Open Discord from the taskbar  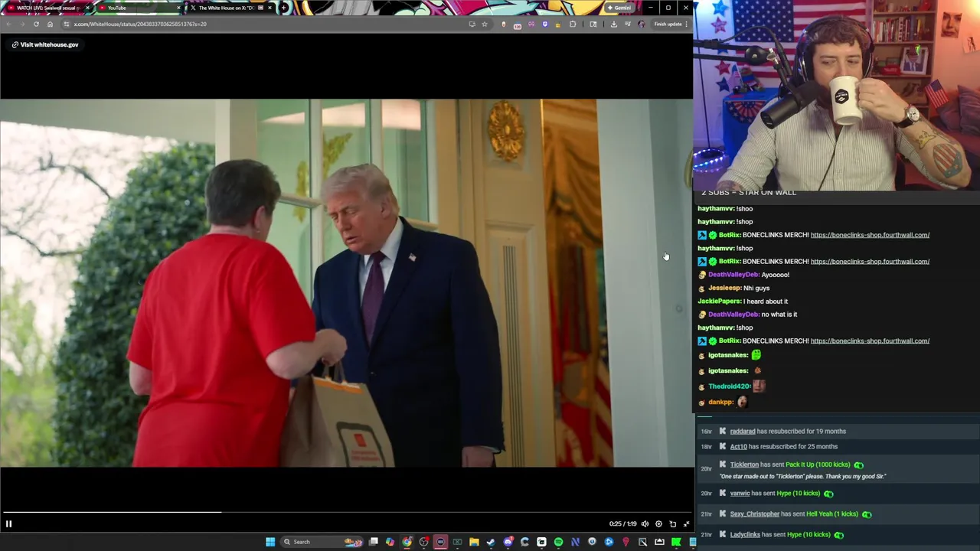pos(508,542)
